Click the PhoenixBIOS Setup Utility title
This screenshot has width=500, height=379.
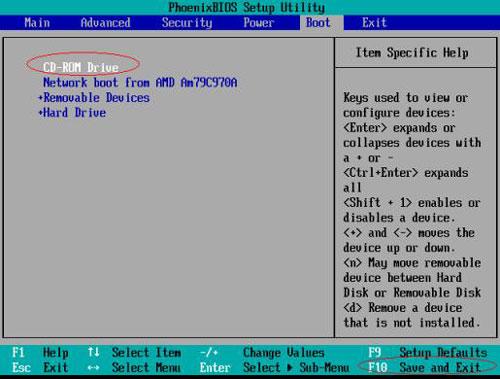tap(247, 7)
